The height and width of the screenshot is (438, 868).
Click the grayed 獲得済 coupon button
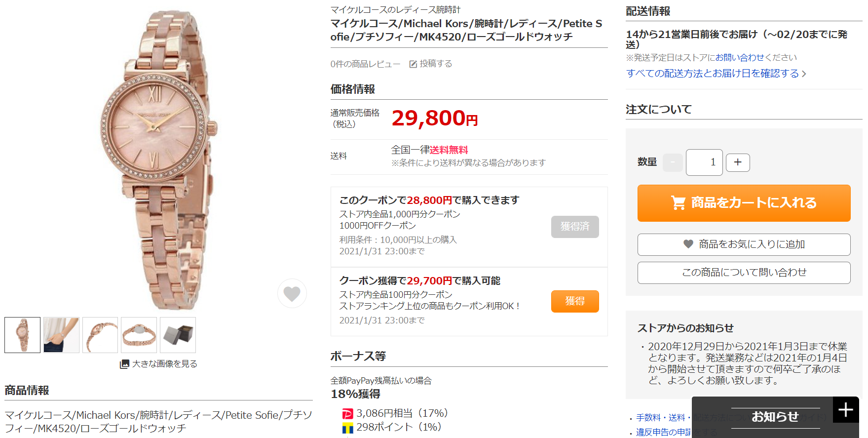click(x=575, y=227)
